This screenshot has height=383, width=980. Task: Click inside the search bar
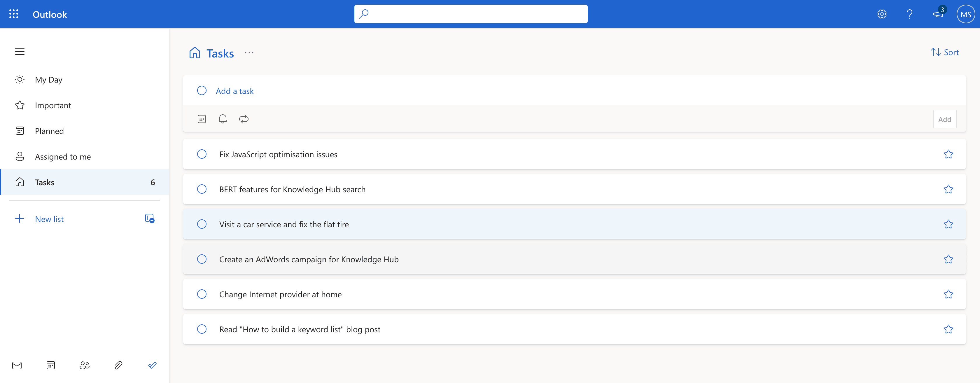(x=470, y=14)
